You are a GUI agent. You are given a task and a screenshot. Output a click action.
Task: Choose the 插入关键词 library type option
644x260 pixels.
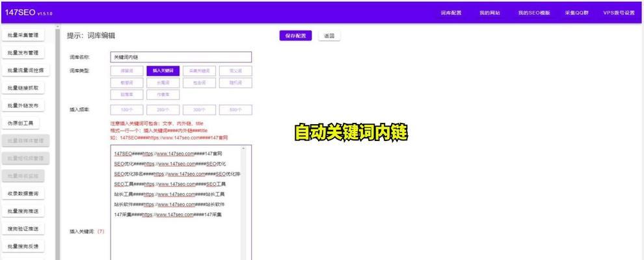click(x=163, y=71)
